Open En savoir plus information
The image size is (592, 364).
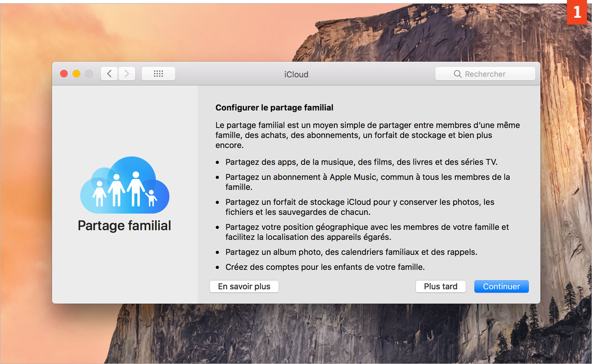pos(244,287)
